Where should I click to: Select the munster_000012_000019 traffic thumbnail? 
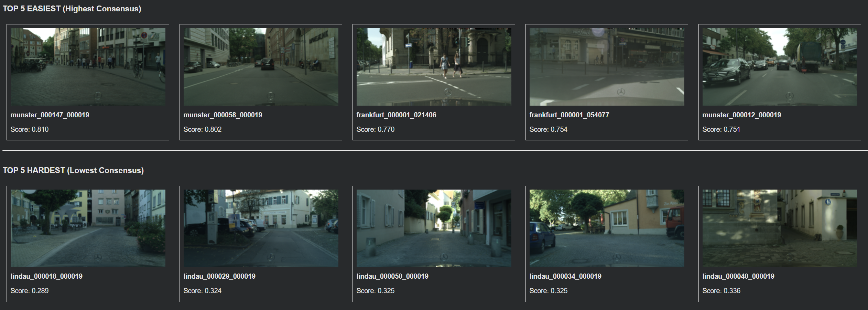tap(780, 67)
